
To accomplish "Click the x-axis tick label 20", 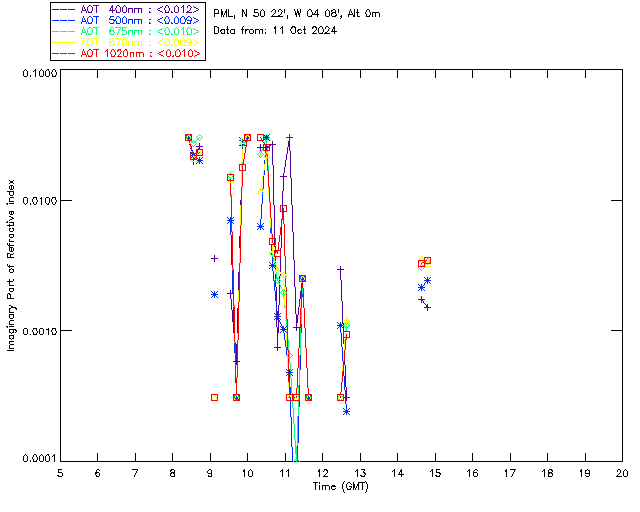I will tap(622, 473).
